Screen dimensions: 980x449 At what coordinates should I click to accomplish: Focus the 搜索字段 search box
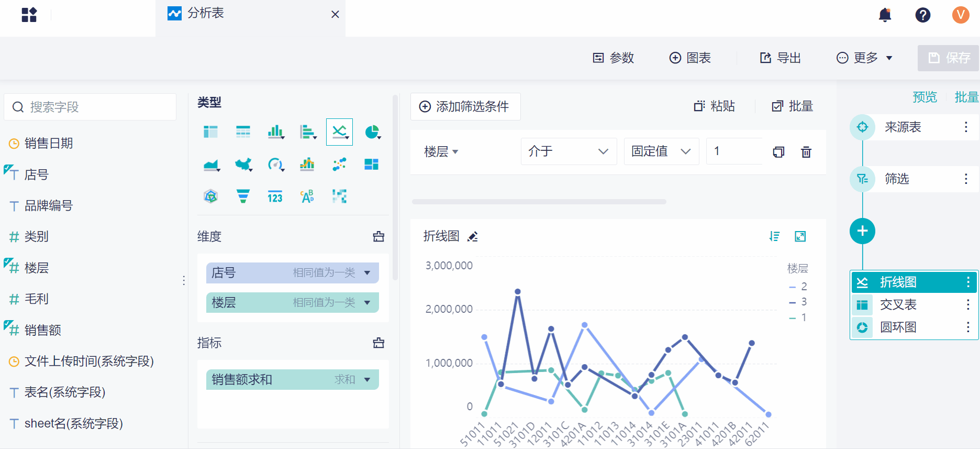(90, 107)
